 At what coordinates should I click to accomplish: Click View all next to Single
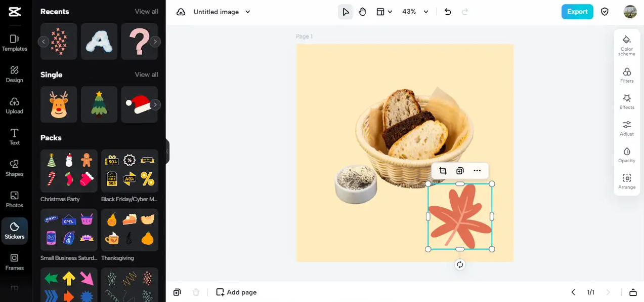click(146, 74)
